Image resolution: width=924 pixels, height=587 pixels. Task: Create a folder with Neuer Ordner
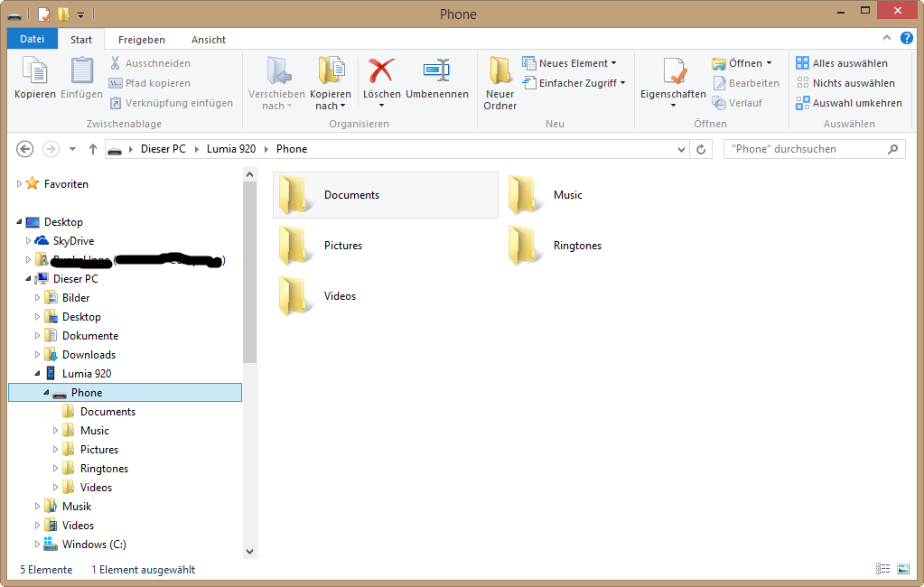pyautogui.click(x=499, y=84)
